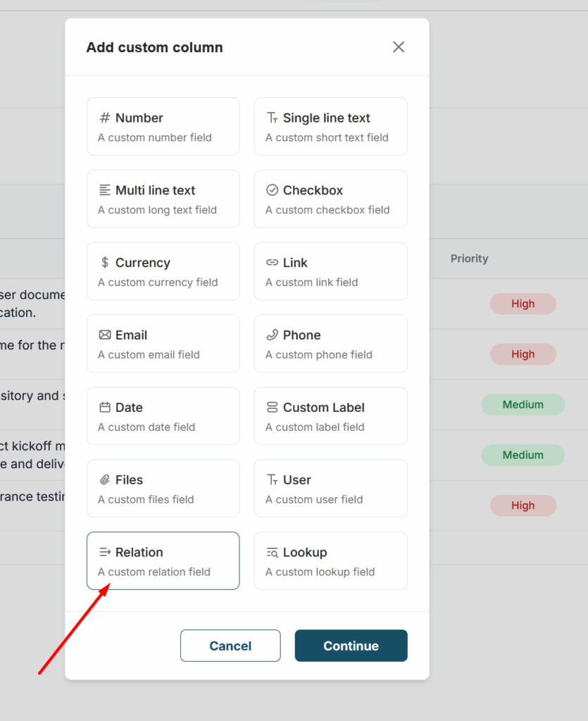Click the paragraph icon beside Multi line text

pos(105,191)
